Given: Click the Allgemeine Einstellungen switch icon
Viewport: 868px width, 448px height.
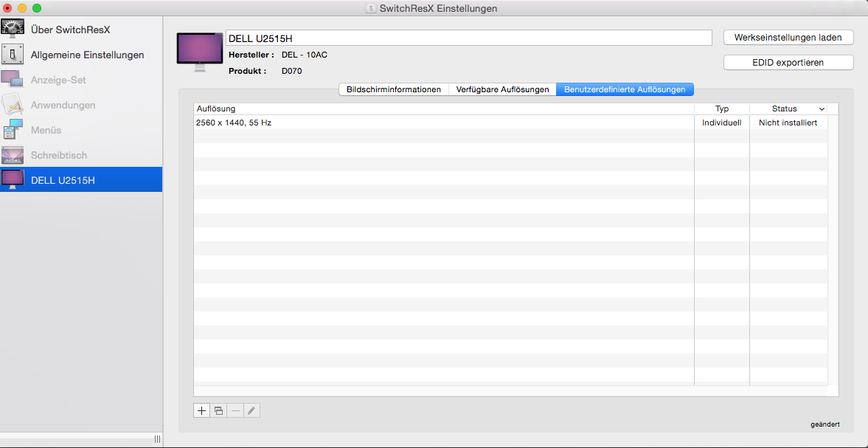Looking at the screenshot, I should pos(13,55).
